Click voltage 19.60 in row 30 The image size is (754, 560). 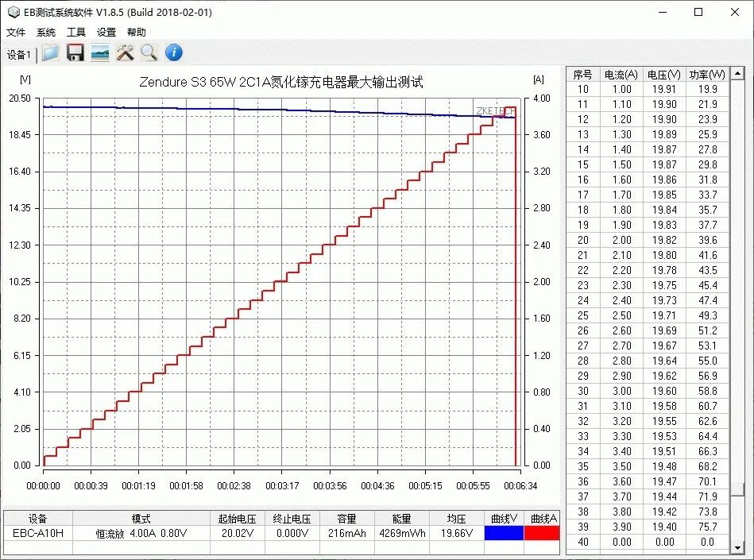664,391
